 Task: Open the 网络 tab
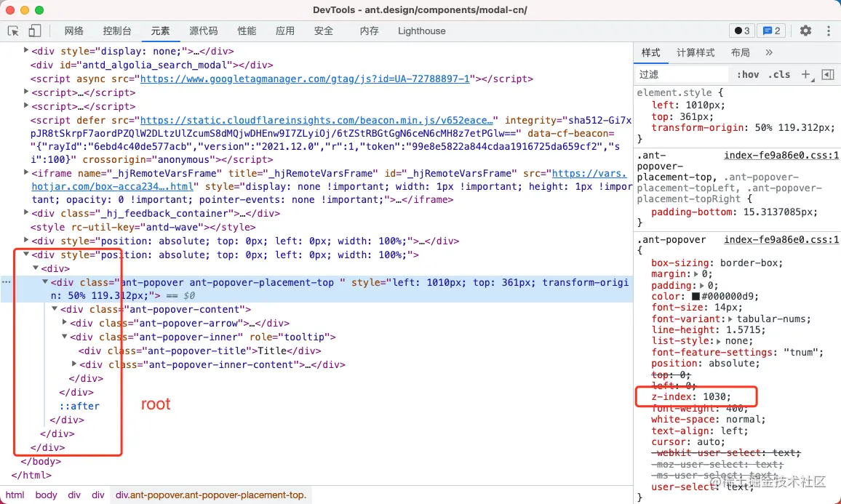73,31
